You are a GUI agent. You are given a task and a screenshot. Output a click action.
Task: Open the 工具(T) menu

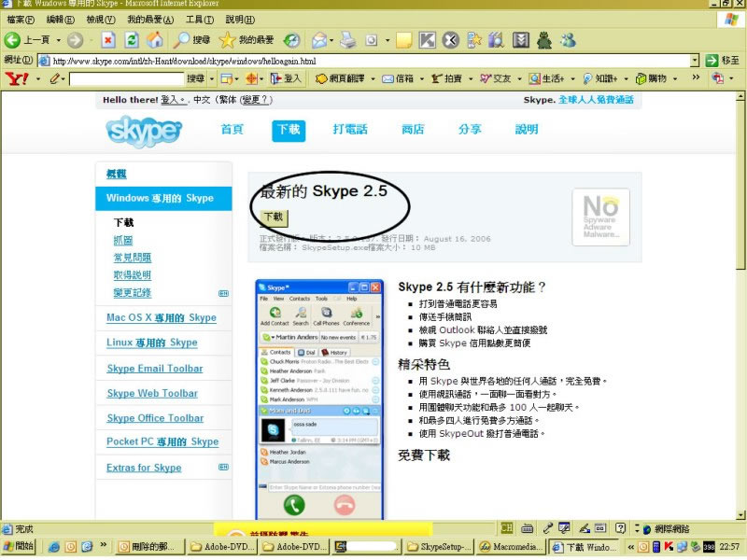(x=200, y=20)
